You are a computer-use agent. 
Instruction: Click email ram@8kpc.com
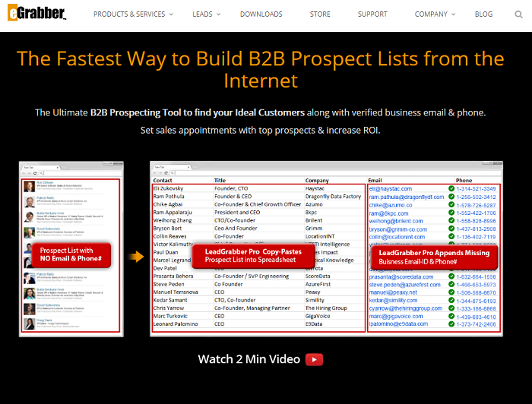389,213
